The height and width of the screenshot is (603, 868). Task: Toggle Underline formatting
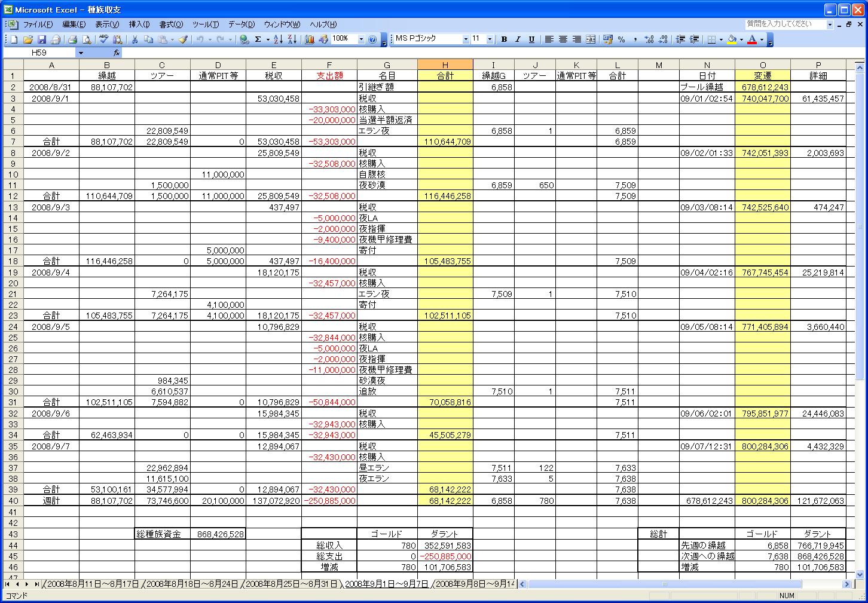pyautogui.click(x=531, y=39)
